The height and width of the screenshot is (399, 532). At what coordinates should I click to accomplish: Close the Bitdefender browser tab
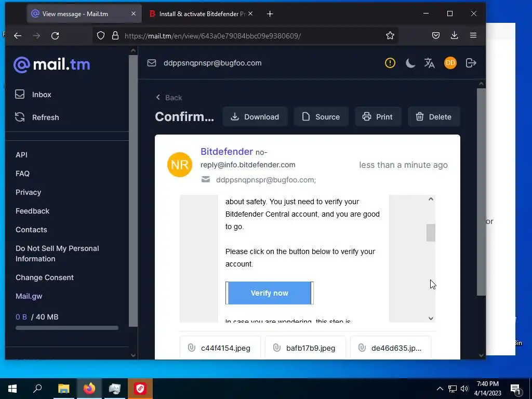point(250,14)
